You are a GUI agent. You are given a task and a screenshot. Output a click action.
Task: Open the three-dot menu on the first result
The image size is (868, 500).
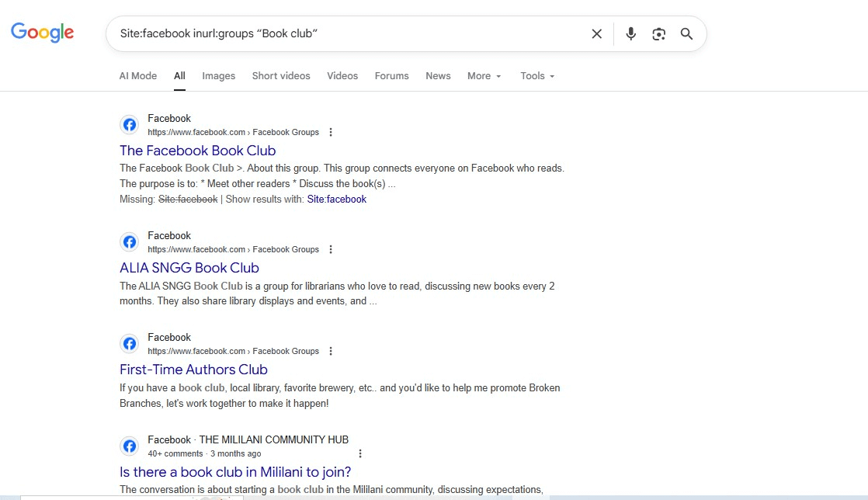331,132
